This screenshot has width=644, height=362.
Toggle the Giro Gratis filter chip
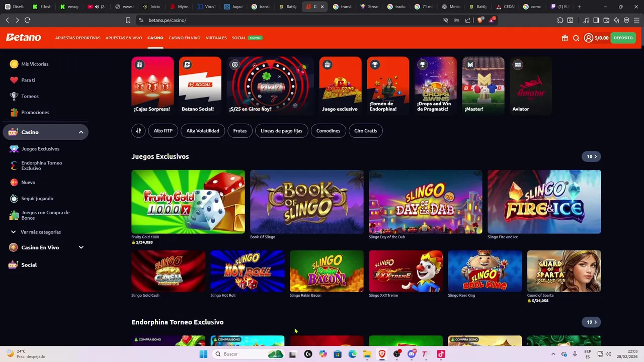365,131
